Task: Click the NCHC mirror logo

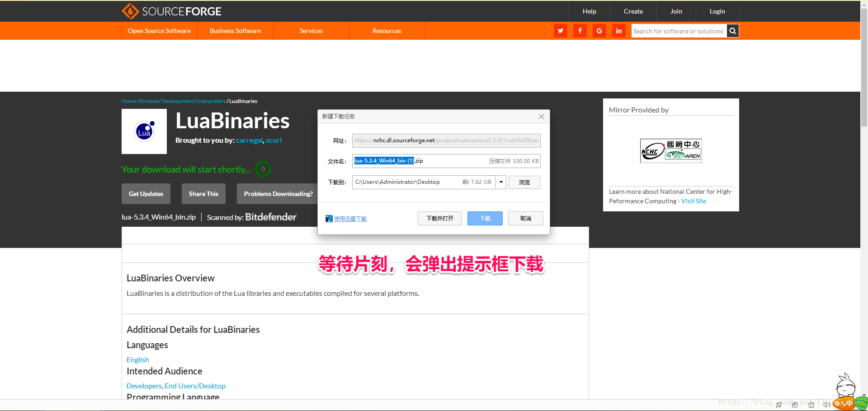Action: pos(671,151)
